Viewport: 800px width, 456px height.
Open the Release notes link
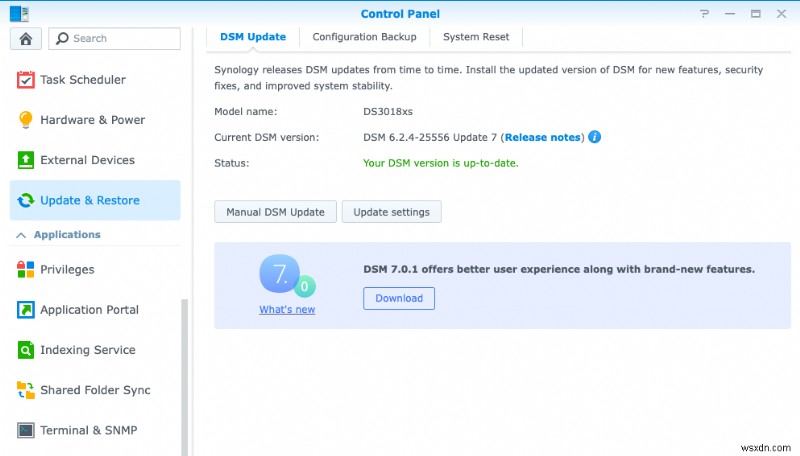pyautogui.click(x=543, y=137)
